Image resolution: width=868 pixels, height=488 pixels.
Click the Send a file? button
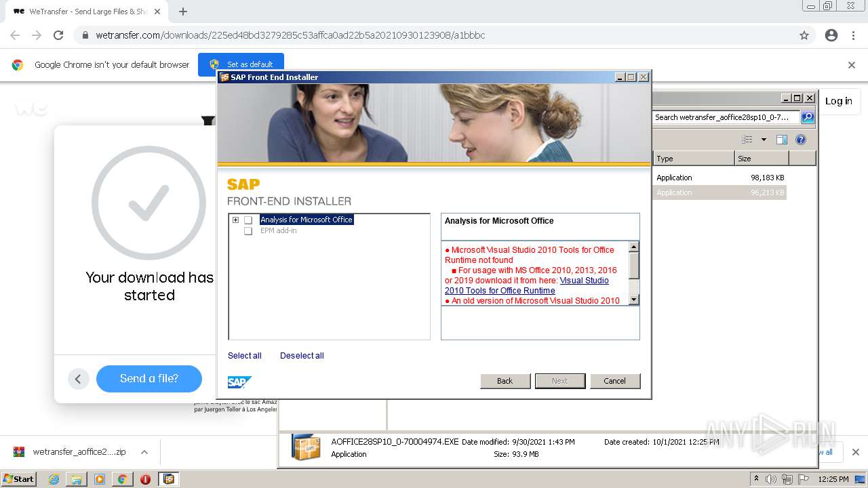click(149, 379)
